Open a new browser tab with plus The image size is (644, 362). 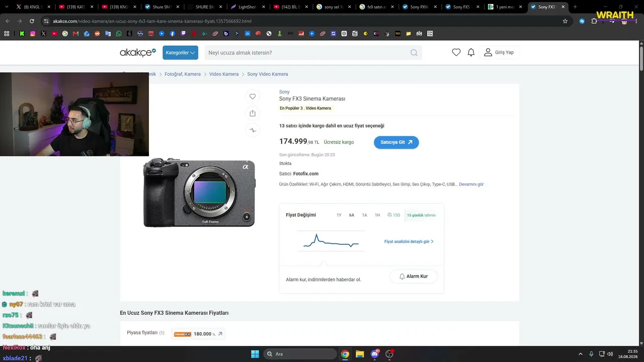coord(575,7)
